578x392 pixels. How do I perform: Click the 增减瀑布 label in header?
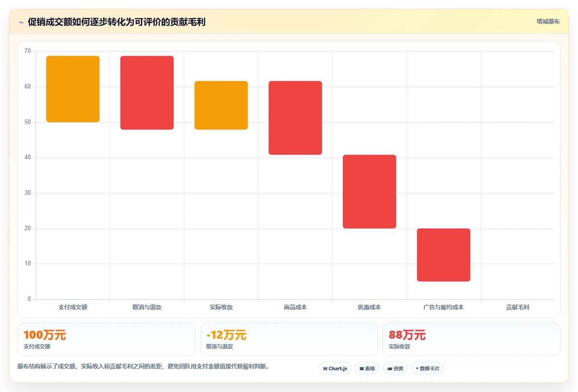pyautogui.click(x=548, y=21)
